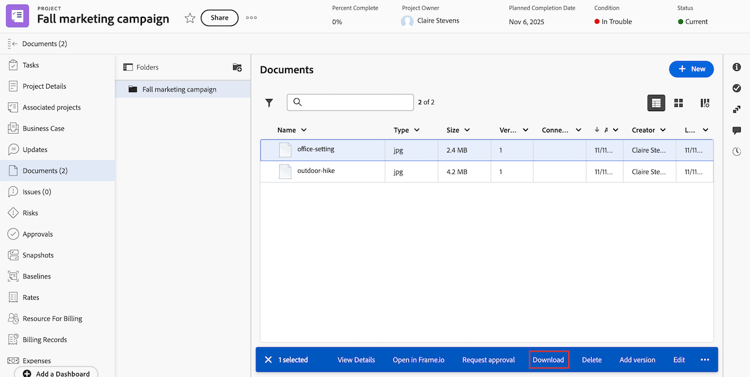Open Risks in the left navigation
Screen dimensions: 750x377
coord(57,213)
